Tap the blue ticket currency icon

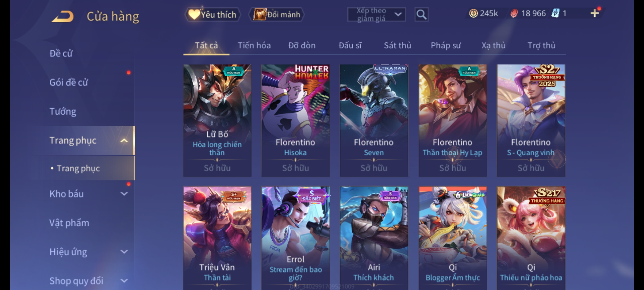(x=555, y=13)
